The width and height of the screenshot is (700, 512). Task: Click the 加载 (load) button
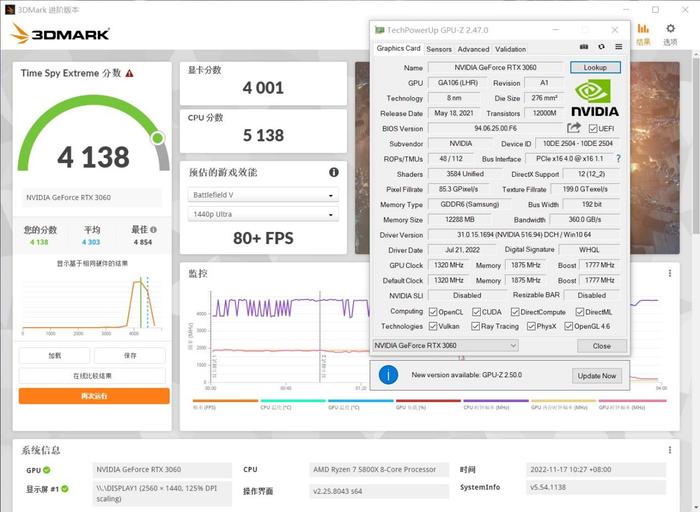(x=54, y=356)
